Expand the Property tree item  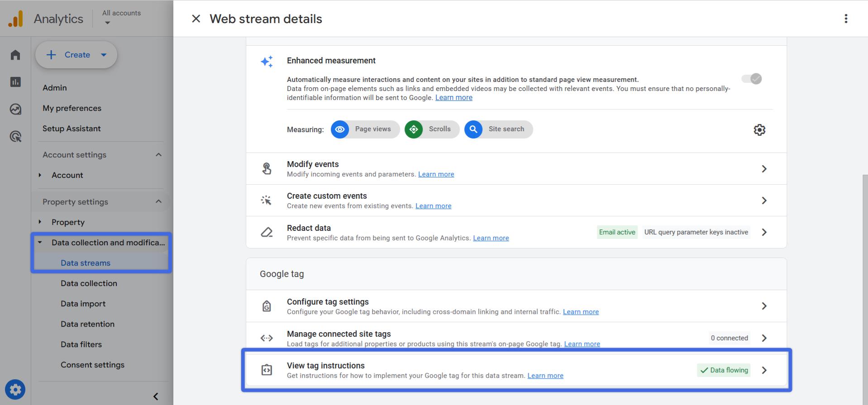coord(40,222)
